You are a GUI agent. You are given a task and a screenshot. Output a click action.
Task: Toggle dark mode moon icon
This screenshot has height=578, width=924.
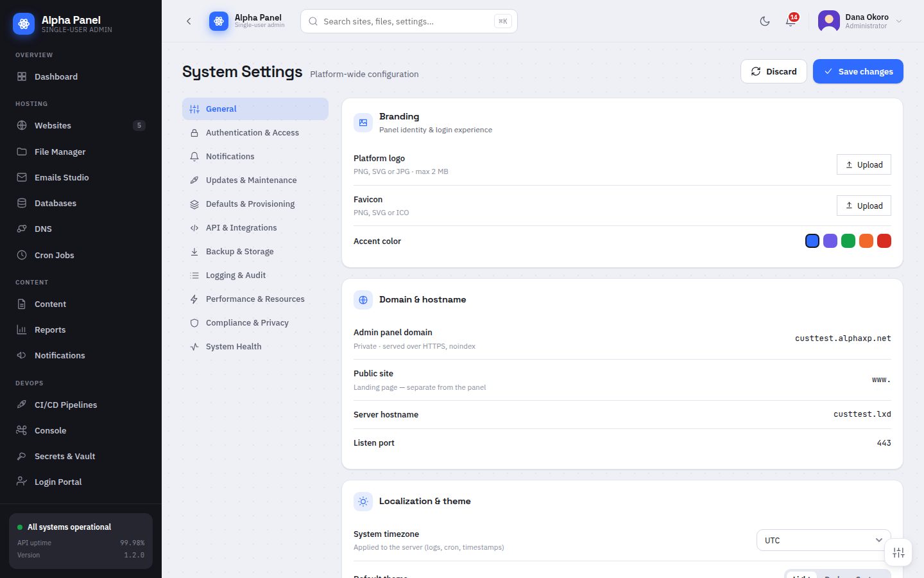[x=765, y=21]
